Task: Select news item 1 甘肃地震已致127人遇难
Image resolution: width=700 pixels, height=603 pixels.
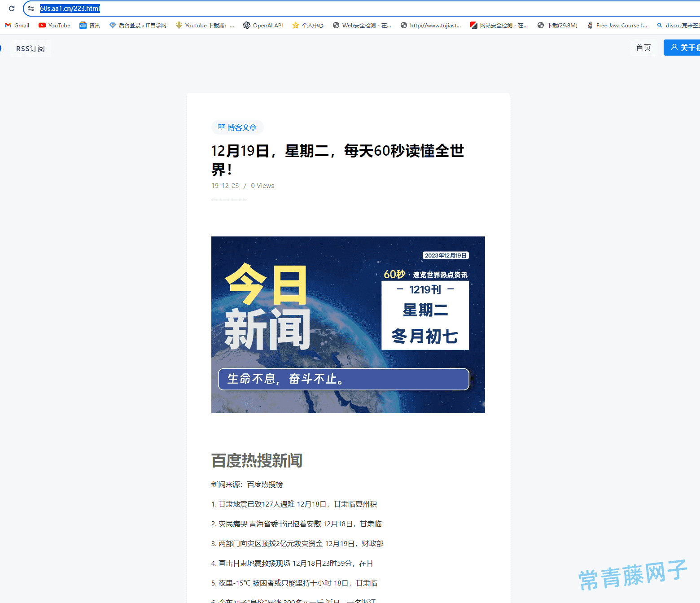Action: coord(294,504)
